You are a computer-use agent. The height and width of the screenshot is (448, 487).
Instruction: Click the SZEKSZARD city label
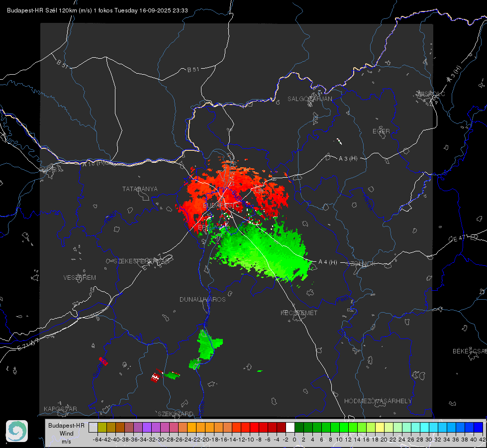tap(176, 414)
